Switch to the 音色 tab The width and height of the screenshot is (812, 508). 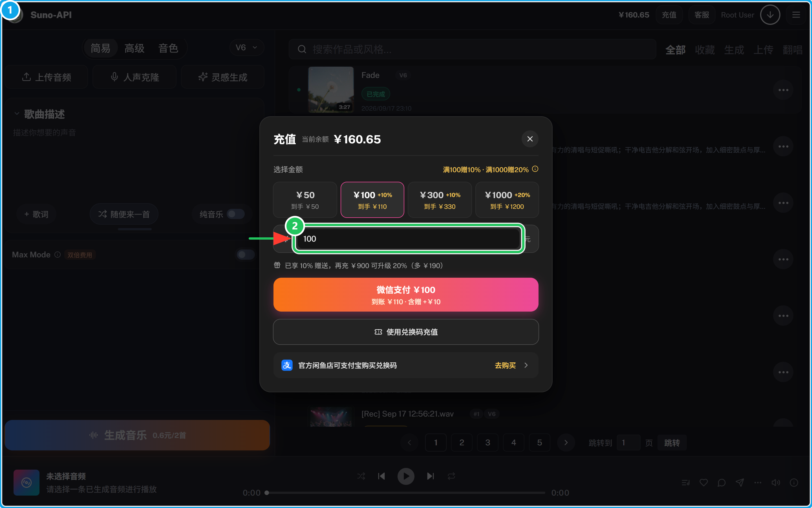168,48
